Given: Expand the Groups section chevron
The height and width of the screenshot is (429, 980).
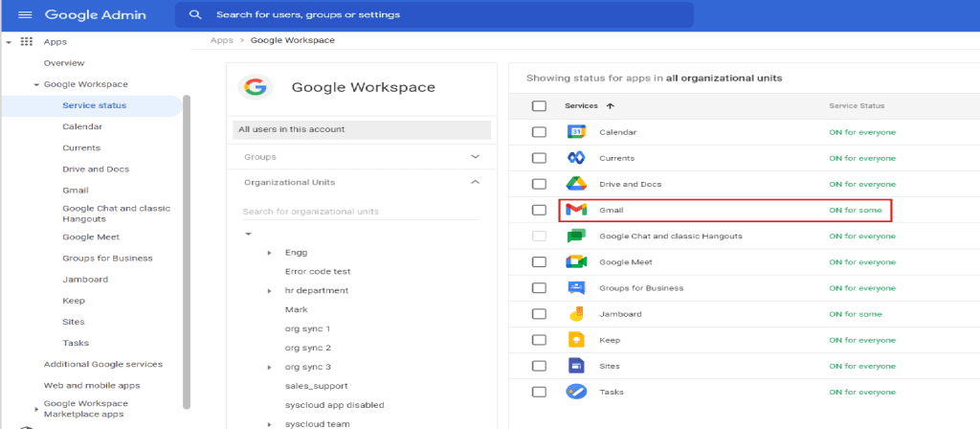Looking at the screenshot, I should pos(476,156).
